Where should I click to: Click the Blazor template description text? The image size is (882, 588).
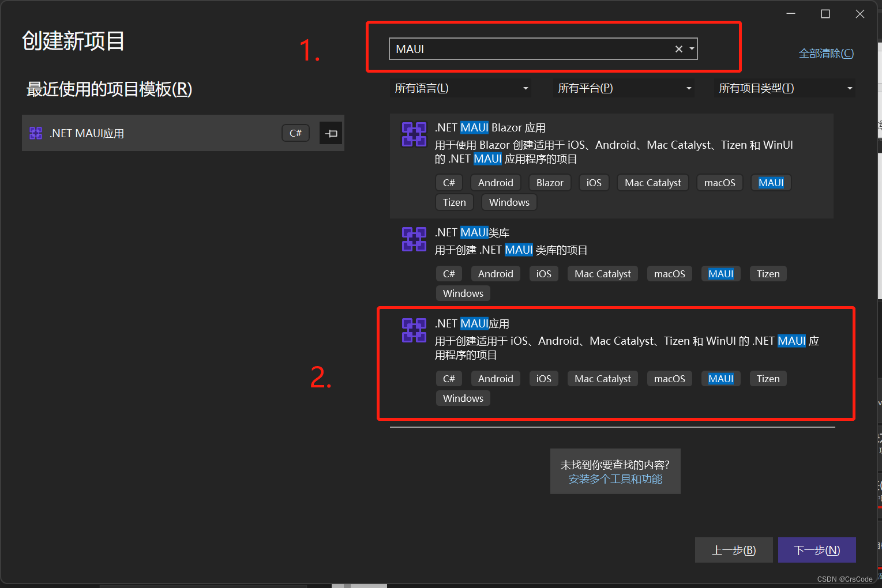(614, 152)
